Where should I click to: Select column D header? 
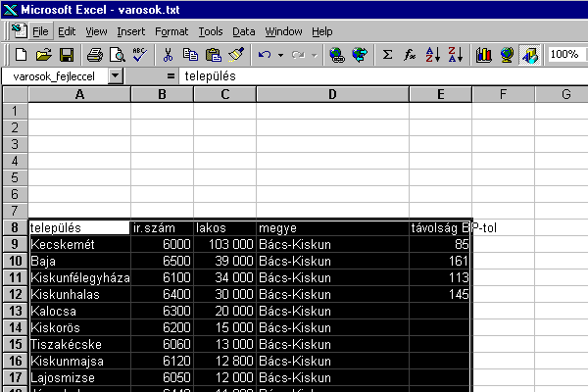pyautogui.click(x=332, y=94)
